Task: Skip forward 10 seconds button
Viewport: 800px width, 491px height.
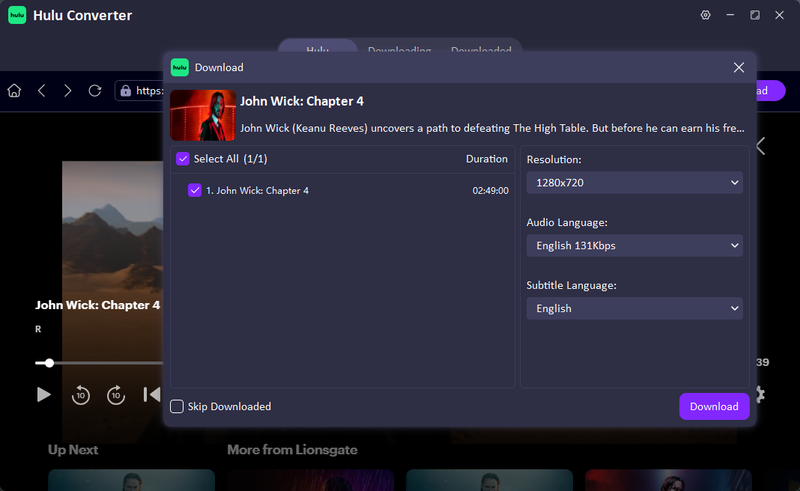Action: click(x=116, y=395)
